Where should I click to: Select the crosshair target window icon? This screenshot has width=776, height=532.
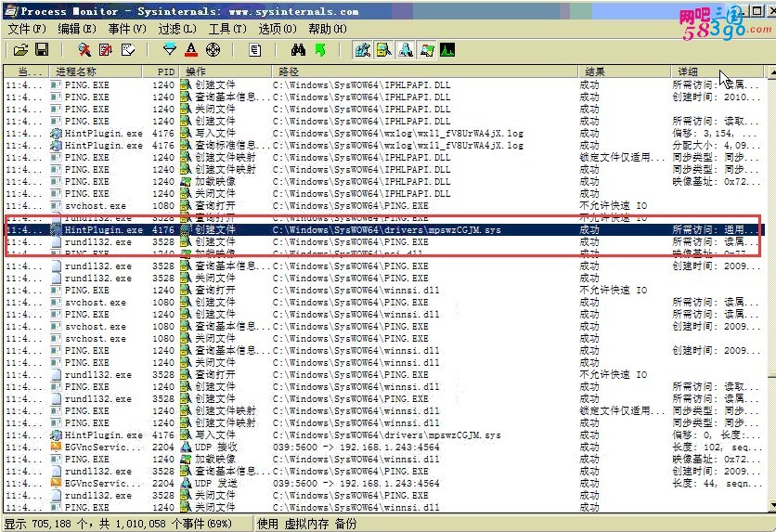pyautogui.click(x=213, y=49)
